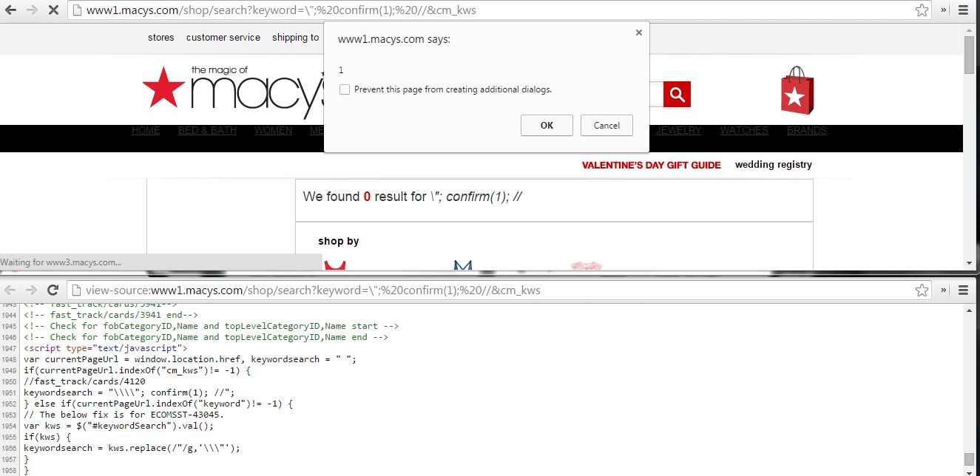980x476 pixels.
Task: Click source line 'var kws = $("#keywordSearch").val();'
Action: [x=118, y=426]
